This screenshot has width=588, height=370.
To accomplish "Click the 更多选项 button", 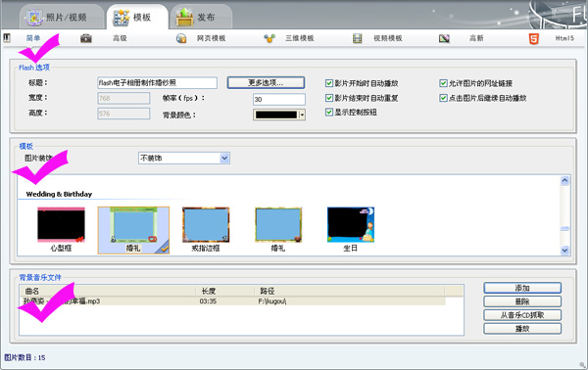I will [x=266, y=83].
